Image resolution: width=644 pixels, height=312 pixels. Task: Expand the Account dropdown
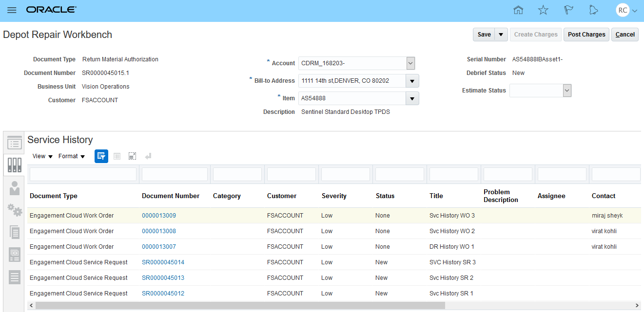pyautogui.click(x=410, y=63)
